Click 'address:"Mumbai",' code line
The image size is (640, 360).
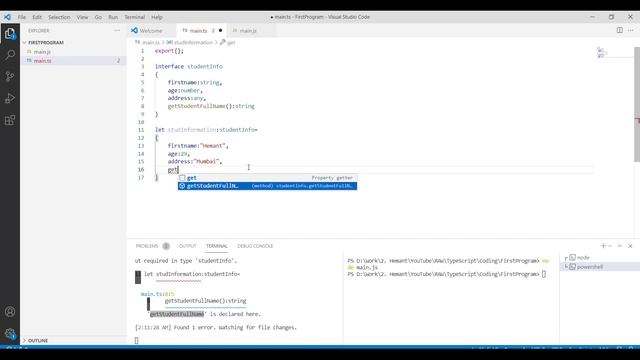pyautogui.click(x=195, y=162)
